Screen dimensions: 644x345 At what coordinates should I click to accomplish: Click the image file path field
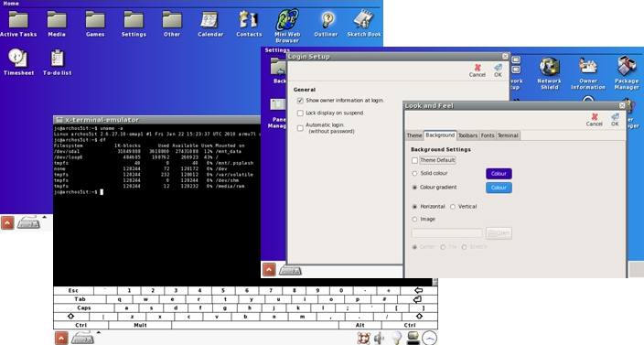[446, 233]
